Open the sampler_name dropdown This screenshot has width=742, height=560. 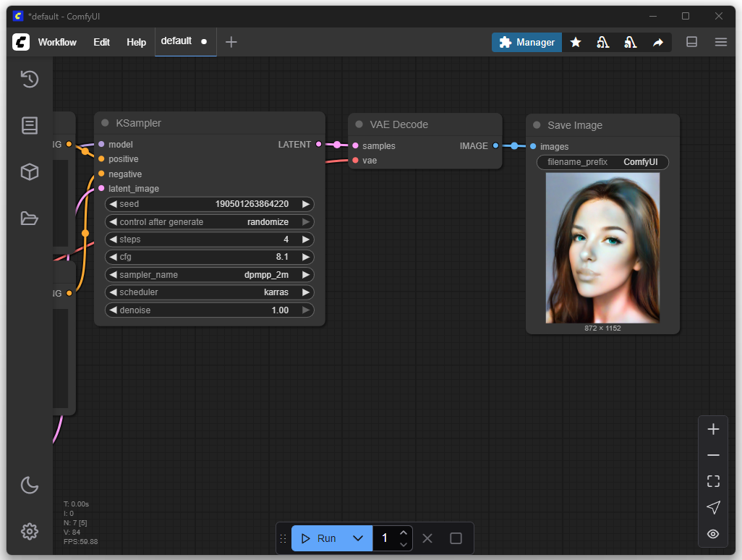tap(210, 275)
